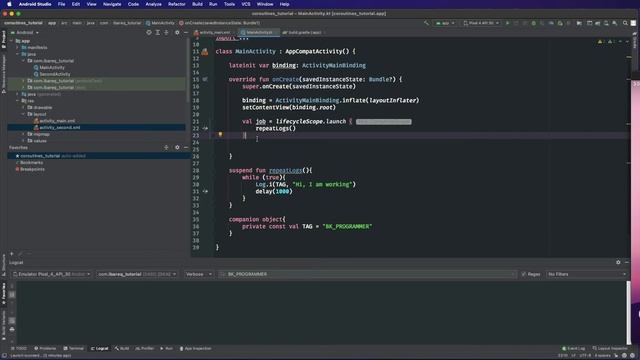Switch to activity_main.xml editor tab
This screenshot has width=640, height=360.
pyautogui.click(x=214, y=32)
